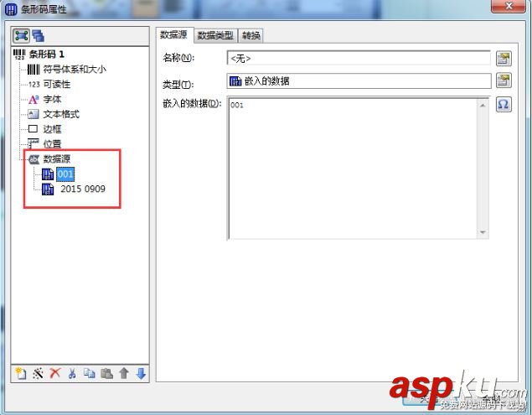Click the change type button beside 类型 field

[x=504, y=80]
